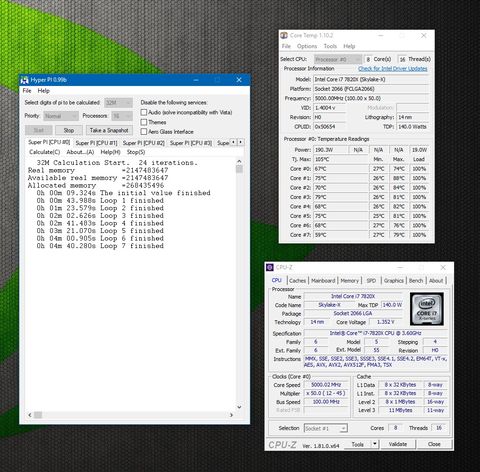480x472 pixels.
Task: Open the Priority dropdown in Hyper PI
Action: [x=61, y=116]
